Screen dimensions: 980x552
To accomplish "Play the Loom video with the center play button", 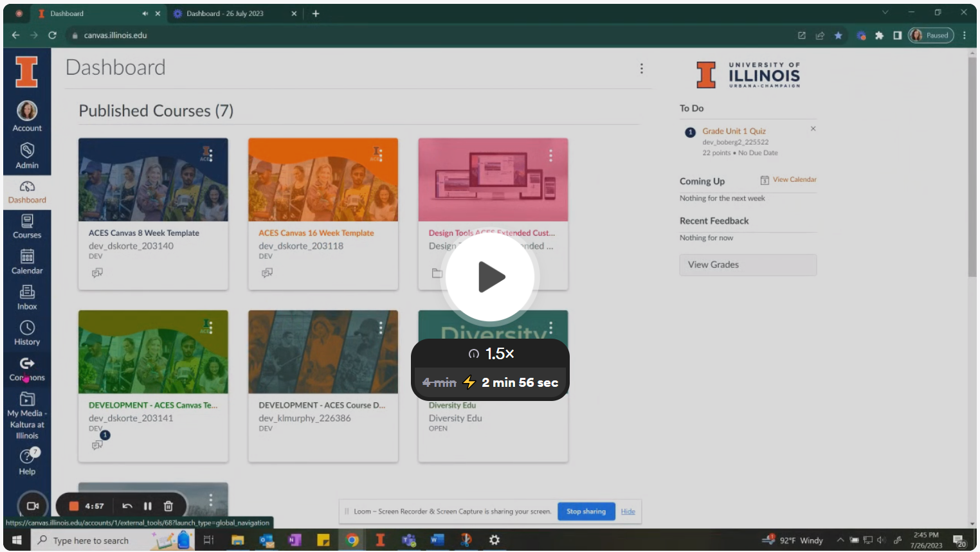I will [x=491, y=277].
